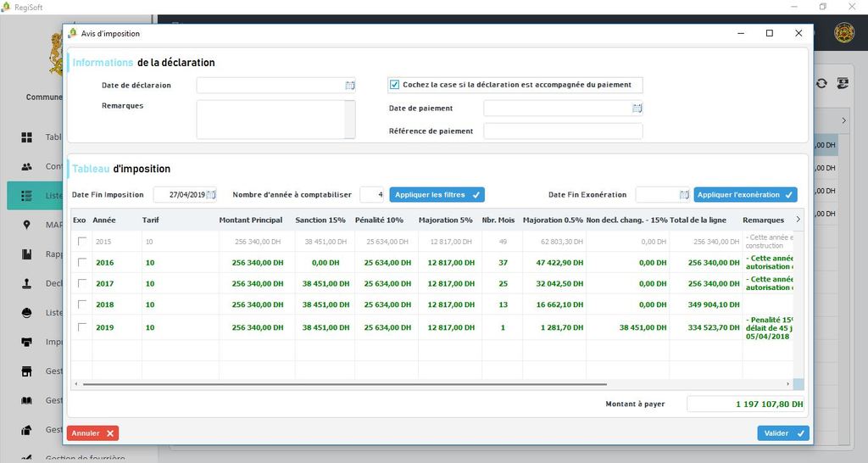Check the Exo box for year 2018
The width and height of the screenshot is (868, 463).
[82, 304]
